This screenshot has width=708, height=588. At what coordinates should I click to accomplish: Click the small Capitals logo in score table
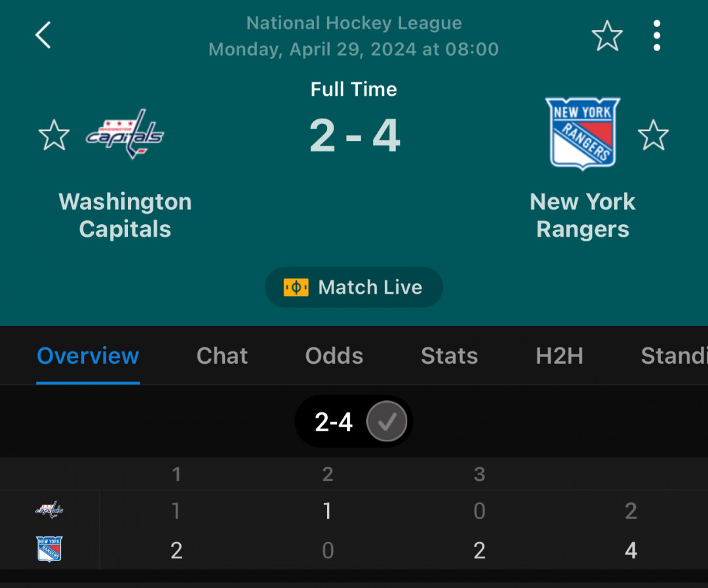49,510
